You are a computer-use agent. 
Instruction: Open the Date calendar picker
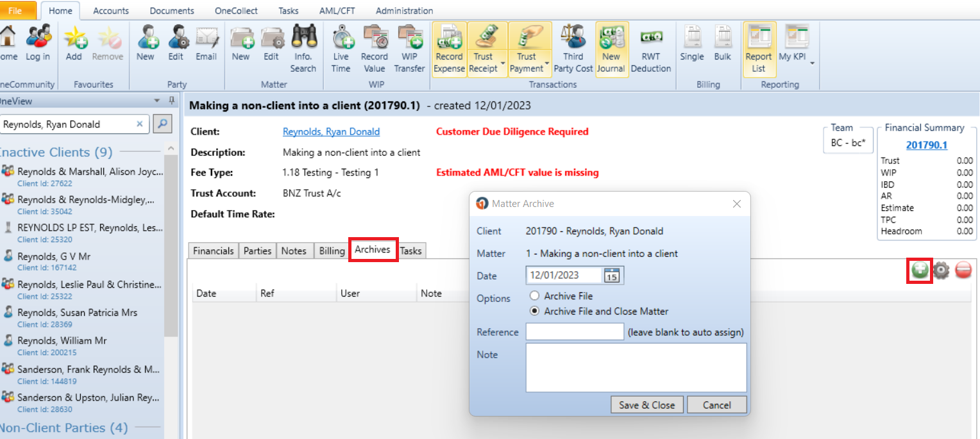click(612, 276)
